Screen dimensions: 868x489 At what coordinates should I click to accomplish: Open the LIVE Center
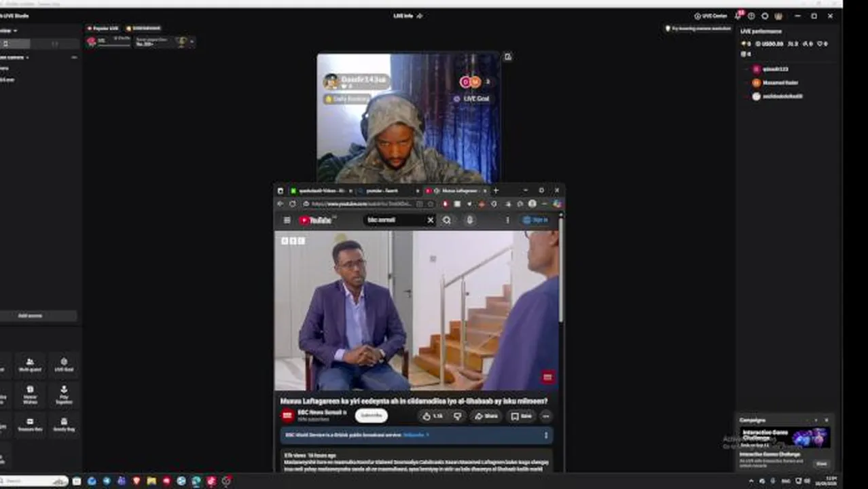(710, 16)
